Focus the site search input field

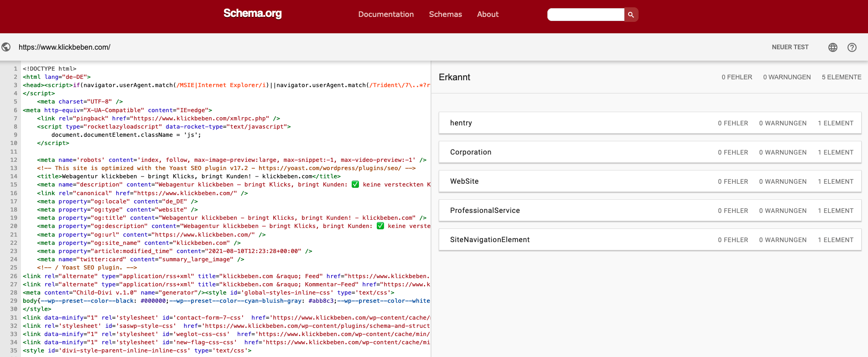click(x=586, y=15)
